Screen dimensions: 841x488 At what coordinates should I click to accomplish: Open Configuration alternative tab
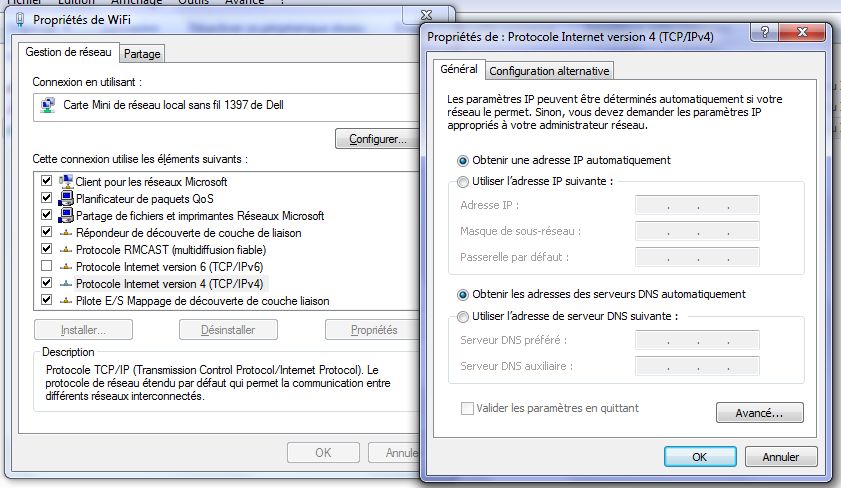coord(549,71)
